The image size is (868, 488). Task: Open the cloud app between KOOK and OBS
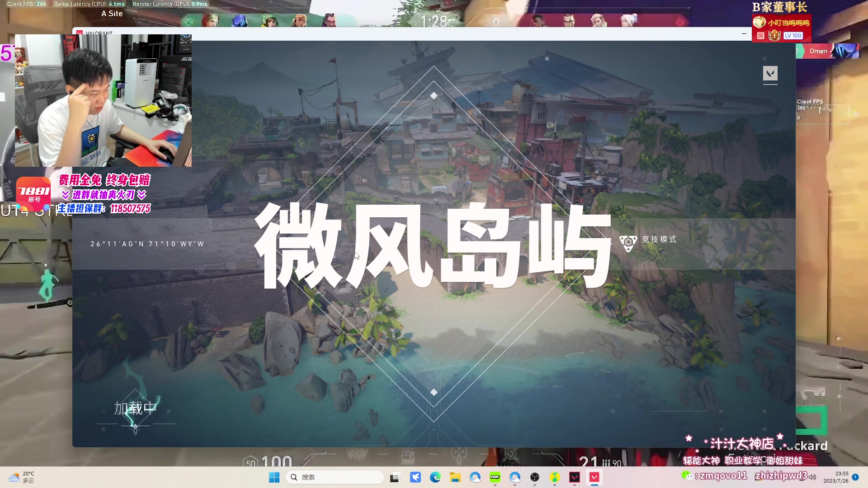click(515, 477)
